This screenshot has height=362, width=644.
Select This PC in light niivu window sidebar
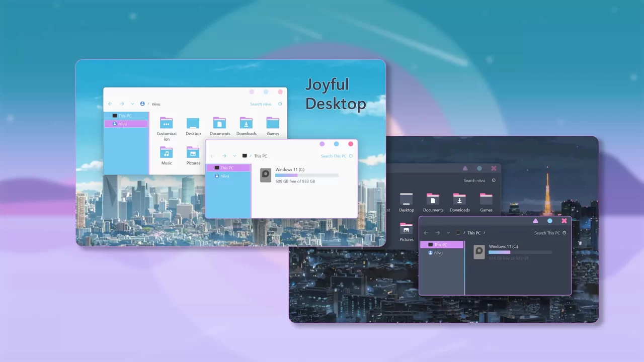(x=126, y=116)
